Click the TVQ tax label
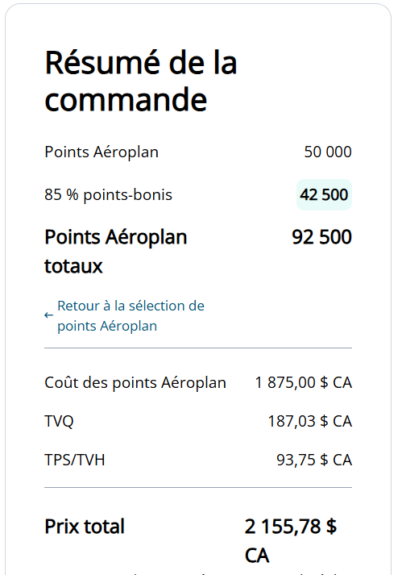 (x=59, y=421)
